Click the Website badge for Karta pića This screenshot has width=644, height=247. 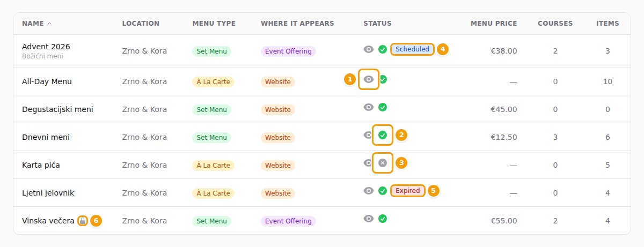tap(278, 166)
